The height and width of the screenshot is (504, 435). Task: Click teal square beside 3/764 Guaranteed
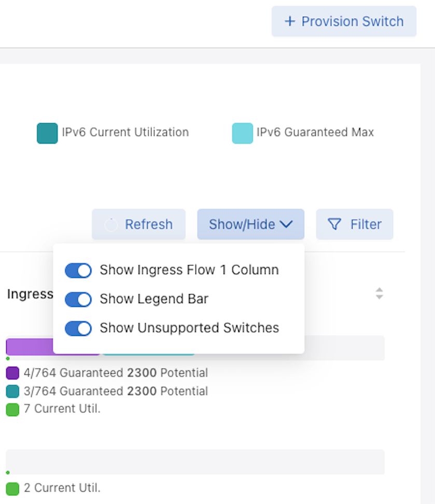tap(12, 391)
